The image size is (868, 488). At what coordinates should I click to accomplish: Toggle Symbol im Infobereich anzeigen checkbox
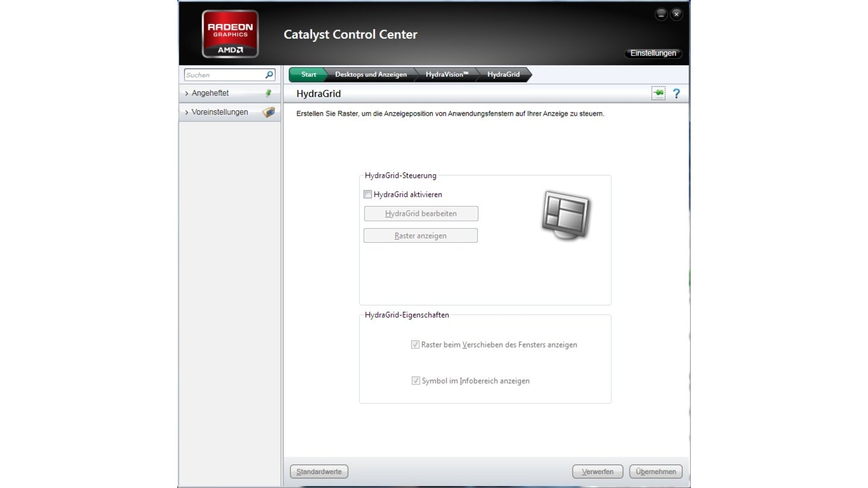(x=415, y=381)
